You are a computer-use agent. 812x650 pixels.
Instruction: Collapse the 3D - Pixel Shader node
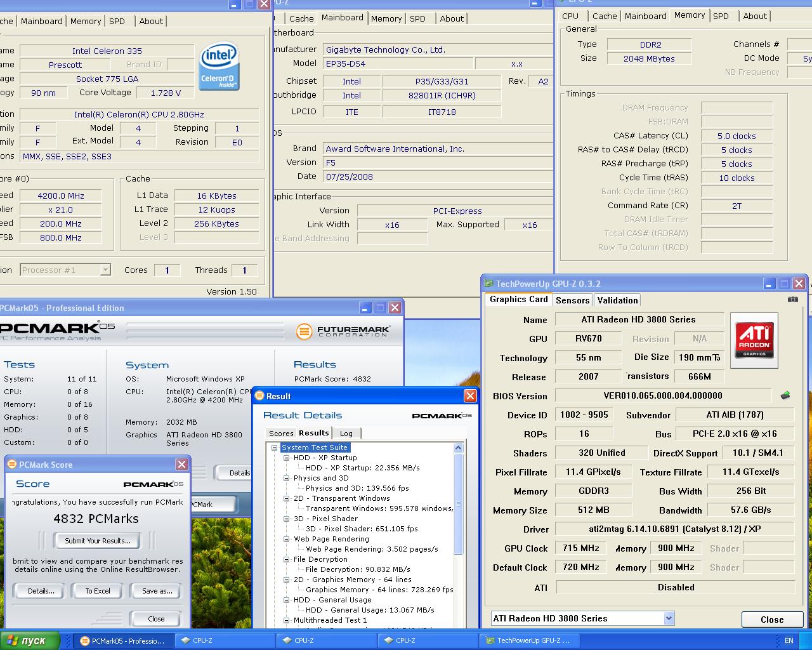pyautogui.click(x=287, y=519)
